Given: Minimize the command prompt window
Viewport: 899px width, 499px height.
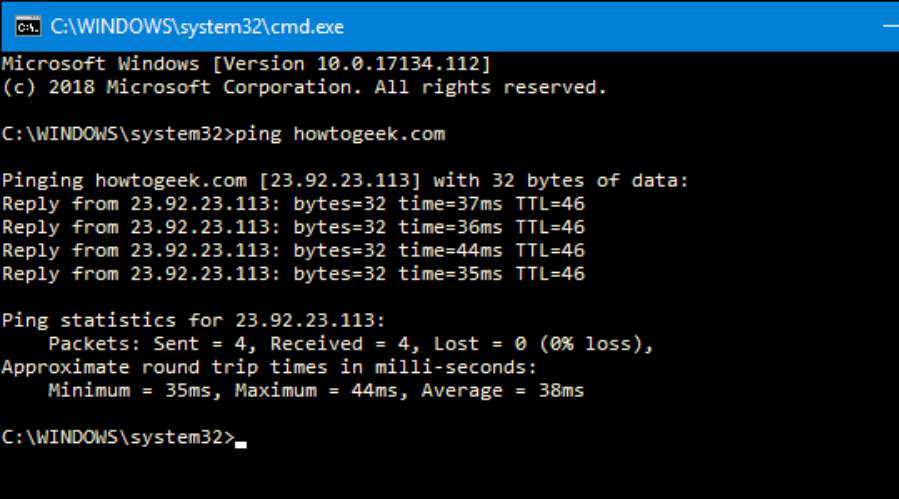Looking at the screenshot, I should pyautogui.click(x=890, y=26).
